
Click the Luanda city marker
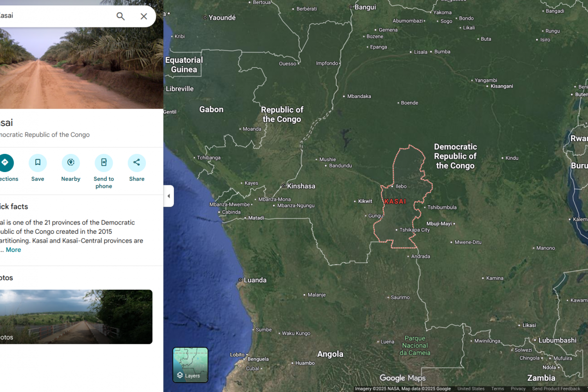click(x=240, y=280)
